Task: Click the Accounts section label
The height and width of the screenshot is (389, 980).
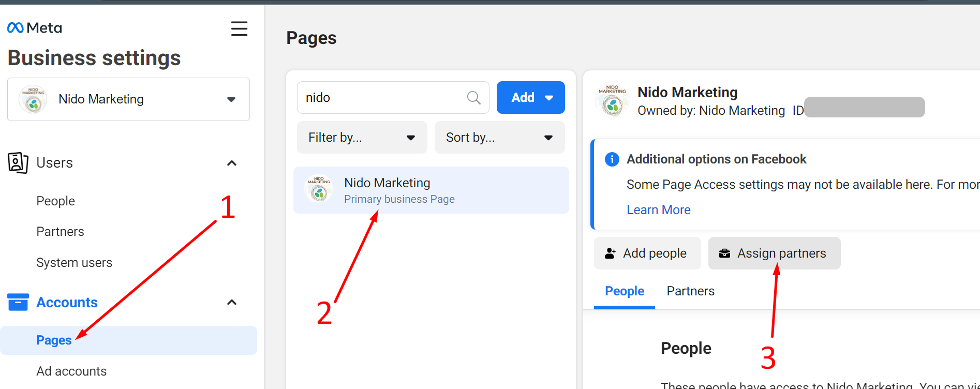Action: (x=67, y=303)
